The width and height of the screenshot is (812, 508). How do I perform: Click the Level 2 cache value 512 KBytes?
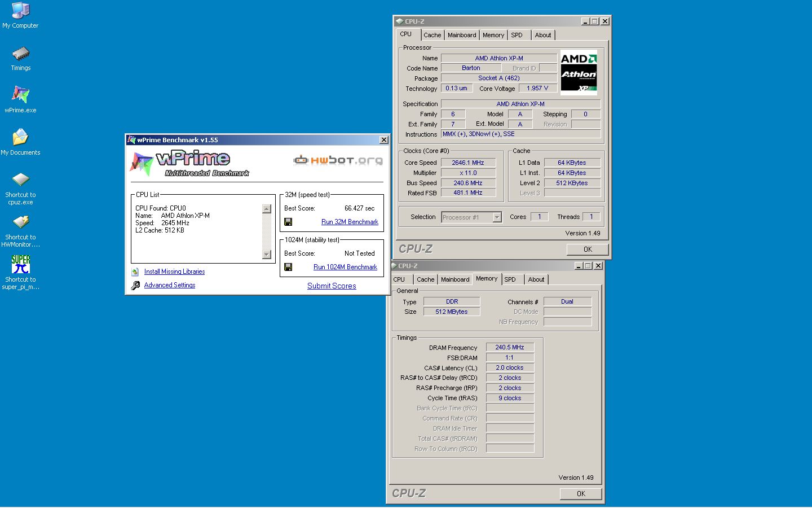pyautogui.click(x=572, y=183)
